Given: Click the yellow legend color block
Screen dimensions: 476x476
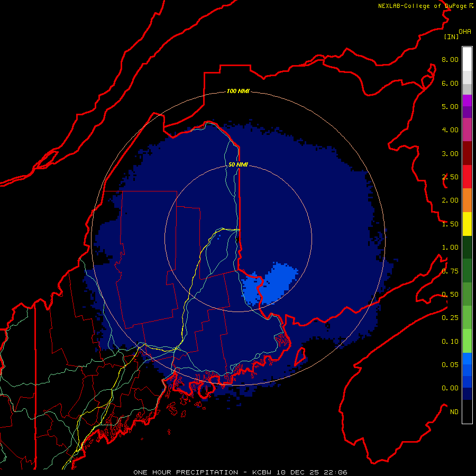Looking at the screenshot, I should (x=467, y=224).
